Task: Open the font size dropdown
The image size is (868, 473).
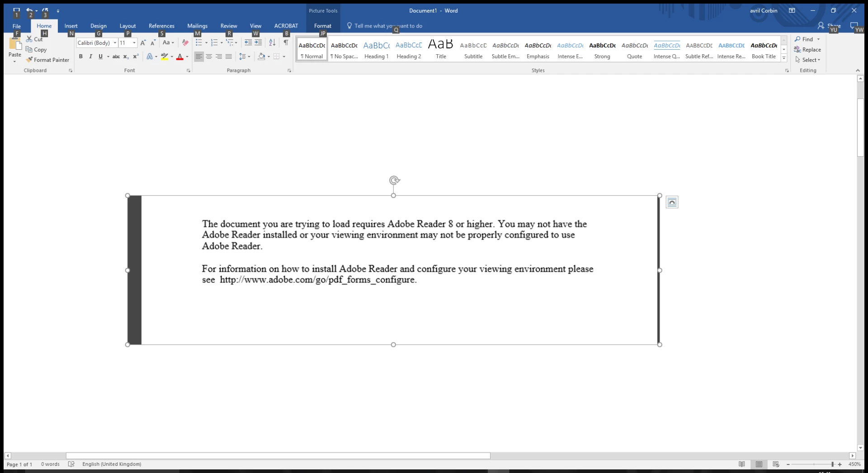Action: (x=134, y=43)
